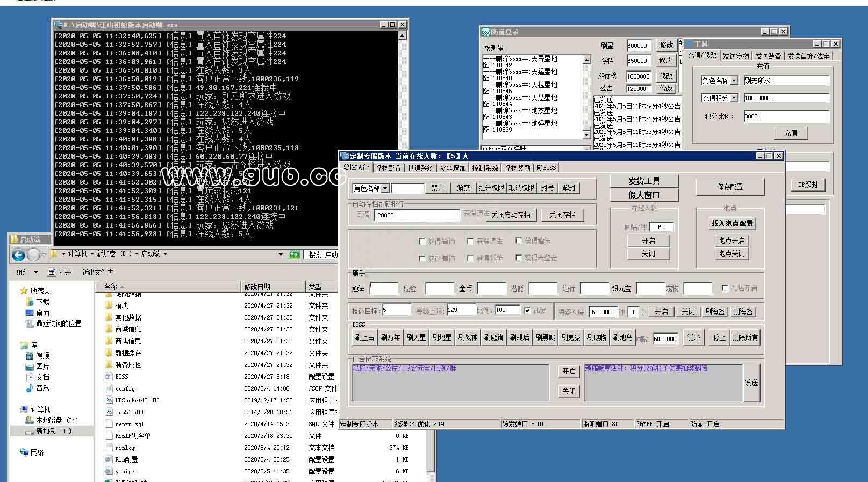Click the 刷上古 boss button

pos(364,337)
